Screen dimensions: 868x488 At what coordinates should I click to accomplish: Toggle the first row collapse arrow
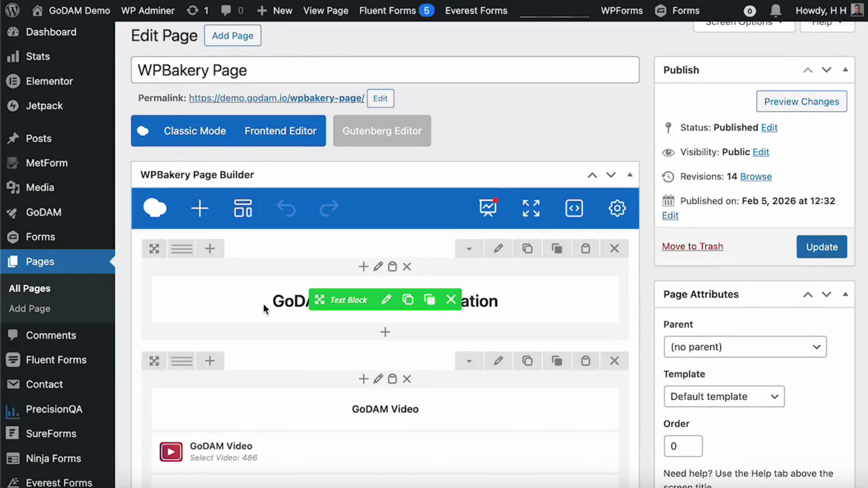click(469, 249)
